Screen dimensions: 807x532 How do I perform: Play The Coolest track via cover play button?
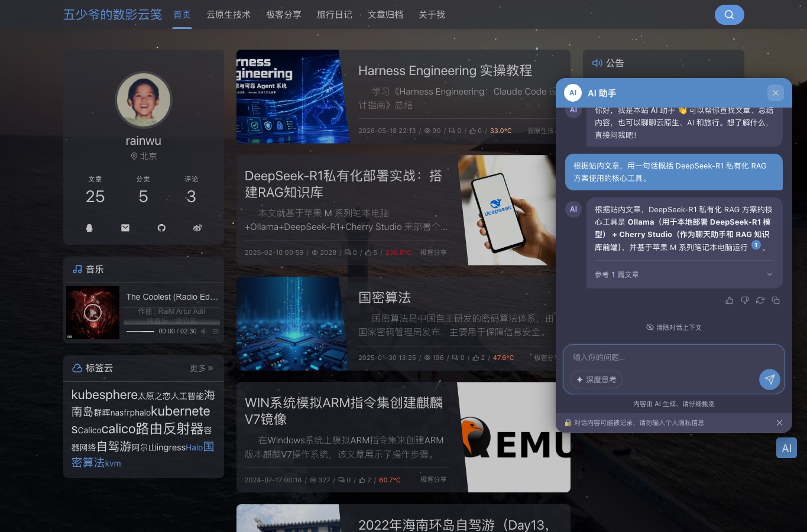tap(93, 313)
